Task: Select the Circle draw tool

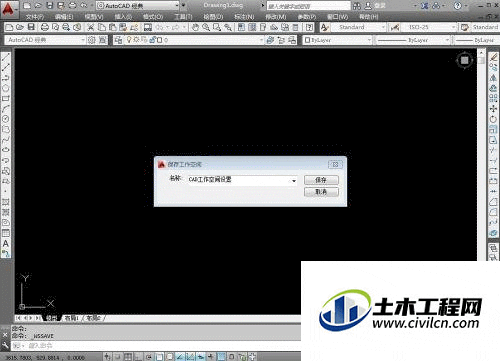Action: pyautogui.click(x=6, y=119)
